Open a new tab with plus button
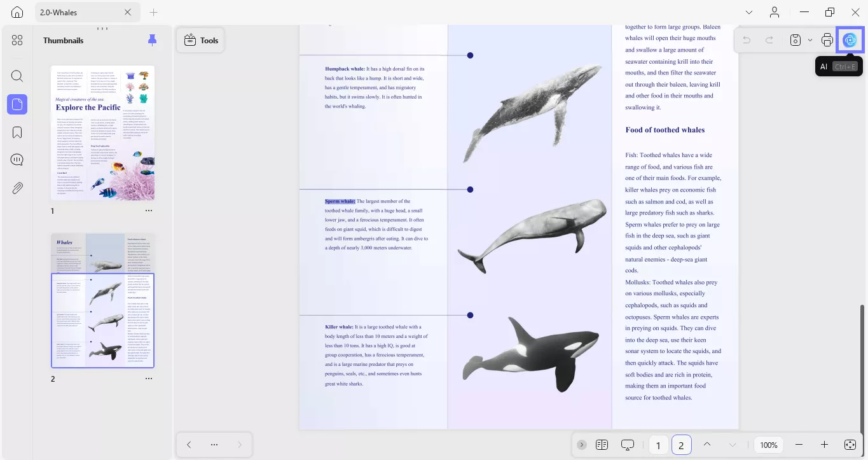This screenshot has height=460, width=868. [x=153, y=13]
